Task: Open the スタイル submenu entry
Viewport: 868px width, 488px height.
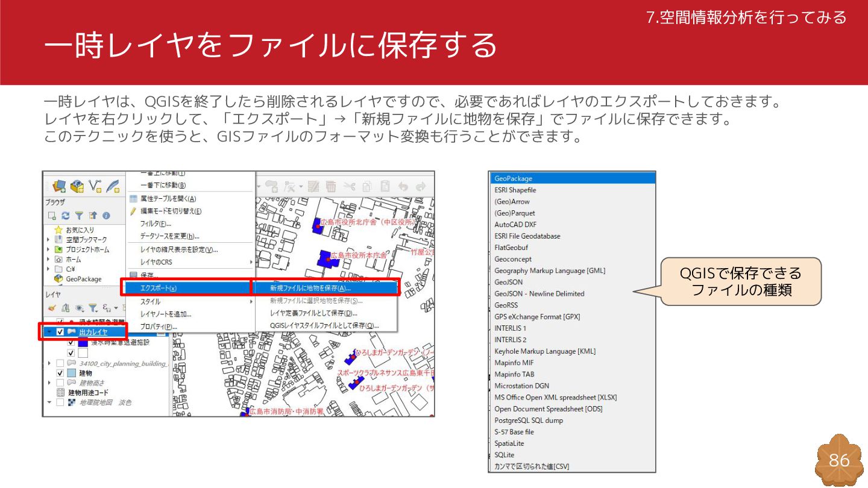Action: [191, 301]
